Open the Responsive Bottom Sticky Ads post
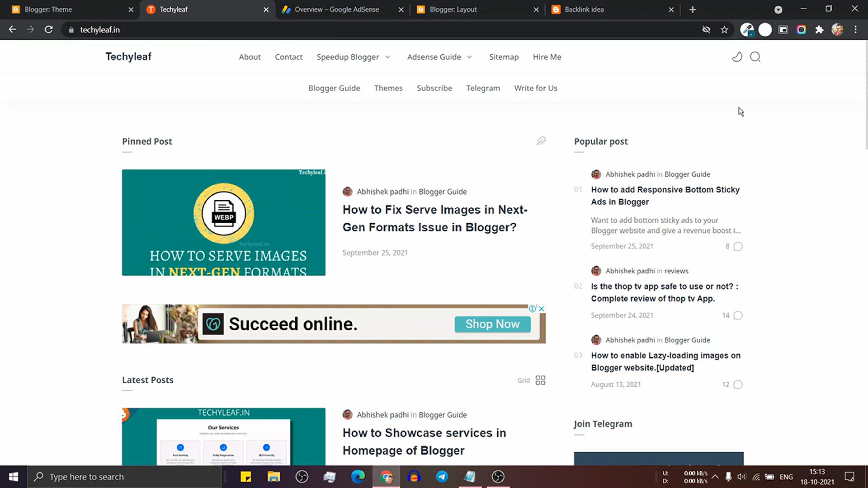This screenshot has width=868, height=488. [665, 196]
